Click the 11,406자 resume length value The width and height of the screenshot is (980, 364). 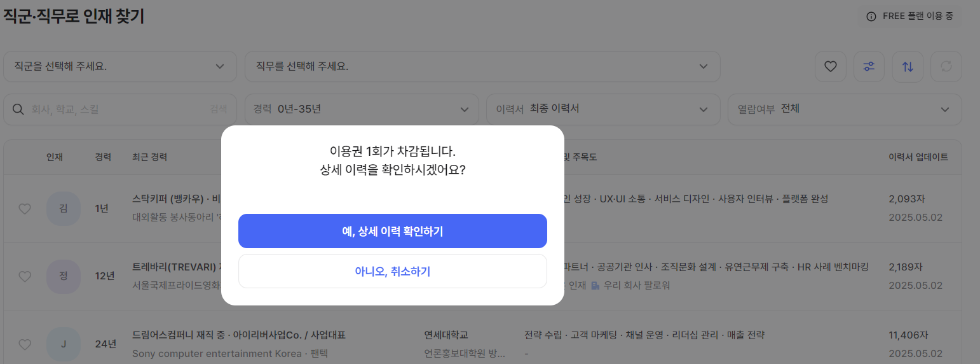click(x=909, y=335)
